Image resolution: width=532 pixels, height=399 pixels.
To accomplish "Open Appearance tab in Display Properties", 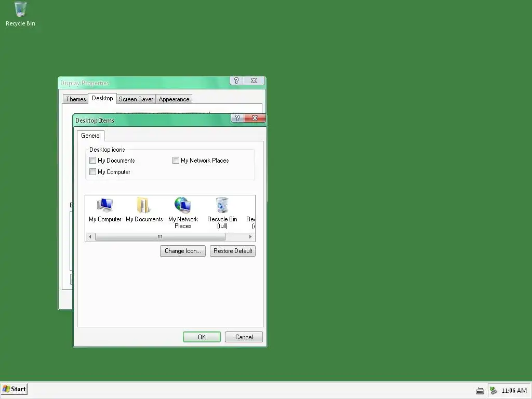I will (174, 99).
